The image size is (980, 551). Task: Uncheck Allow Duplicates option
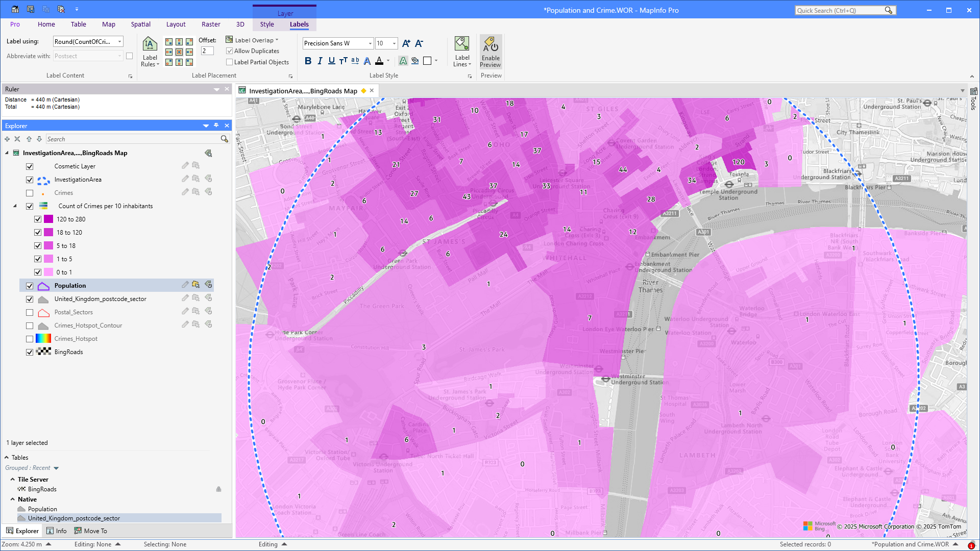point(230,51)
